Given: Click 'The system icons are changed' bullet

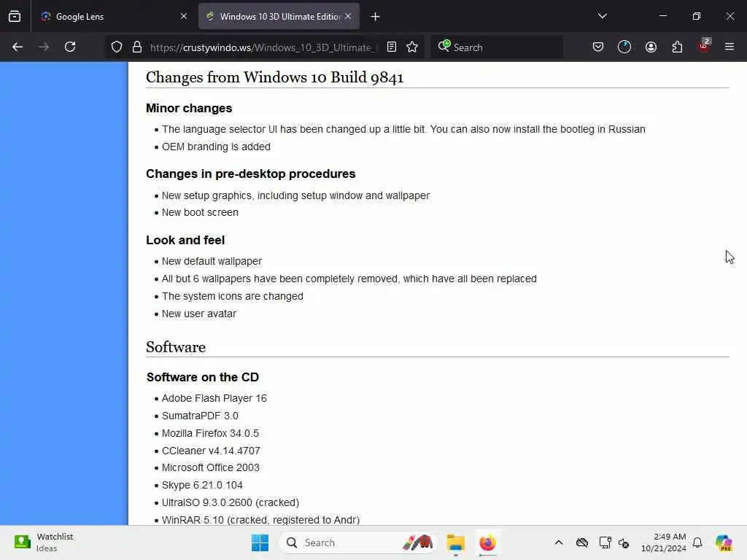Looking at the screenshot, I should [x=233, y=296].
